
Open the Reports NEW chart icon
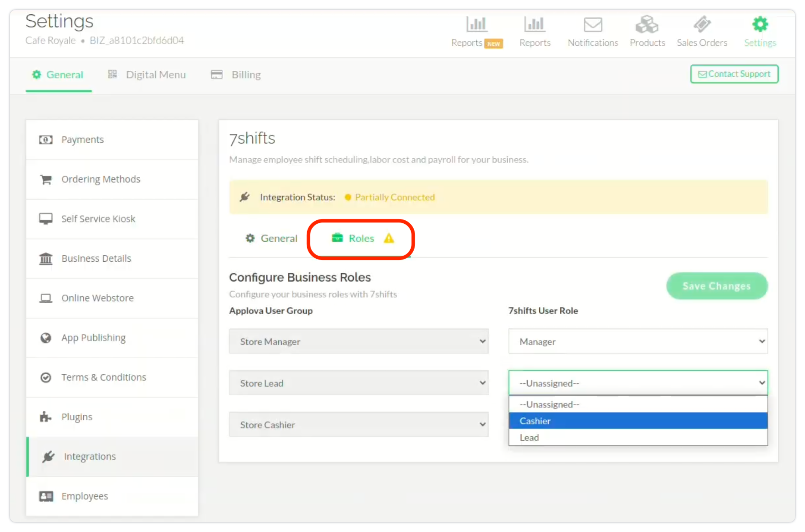[x=477, y=24]
